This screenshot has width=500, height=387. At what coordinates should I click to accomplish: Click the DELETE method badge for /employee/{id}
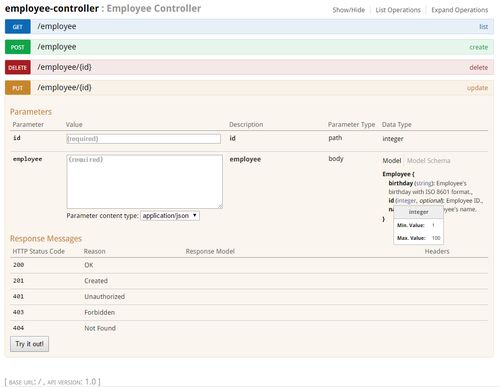pos(18,67)
